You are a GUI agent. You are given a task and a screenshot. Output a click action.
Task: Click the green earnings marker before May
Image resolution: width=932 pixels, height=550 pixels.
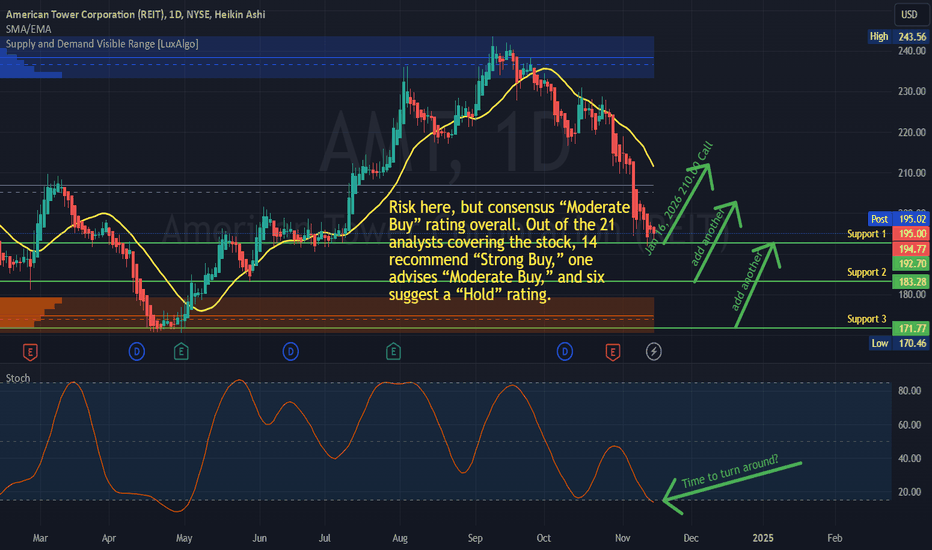(x=181, y=352)
